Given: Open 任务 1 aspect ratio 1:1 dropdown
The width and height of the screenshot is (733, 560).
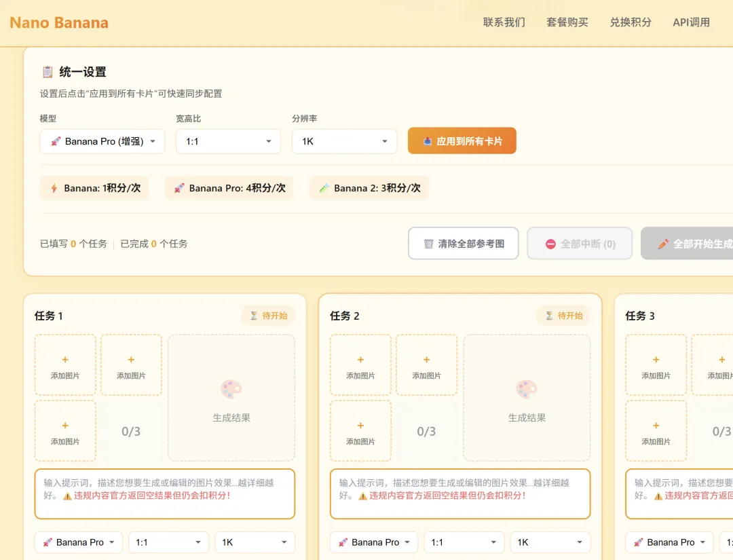Looking at the screenshot, I should click(x=168, y=542).
